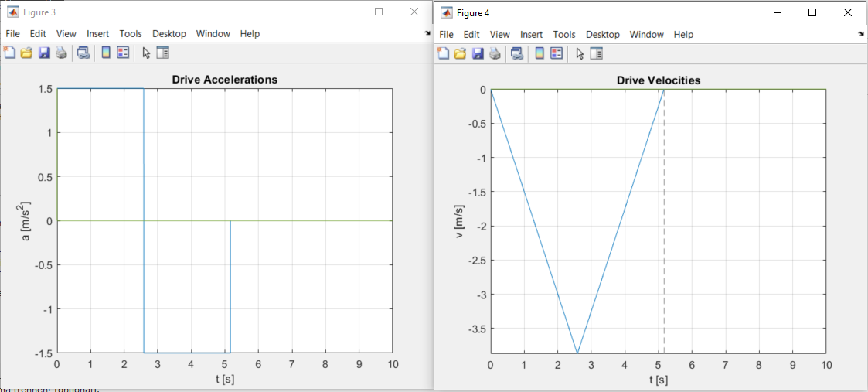The height and width of the screenshot is (392, 868).
Task: Click New Figure icon in Figure 3
Action: point(10,53)
